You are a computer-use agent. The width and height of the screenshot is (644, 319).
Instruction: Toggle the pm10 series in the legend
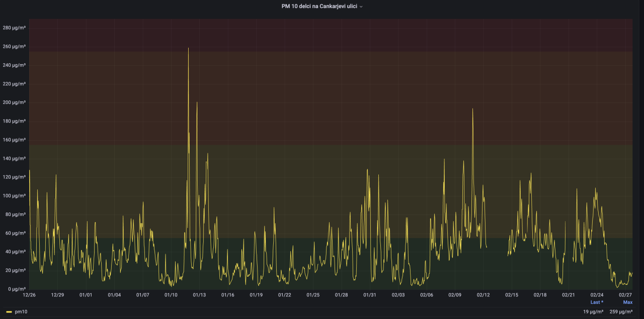pyautogui.click(x=21, y=311)
